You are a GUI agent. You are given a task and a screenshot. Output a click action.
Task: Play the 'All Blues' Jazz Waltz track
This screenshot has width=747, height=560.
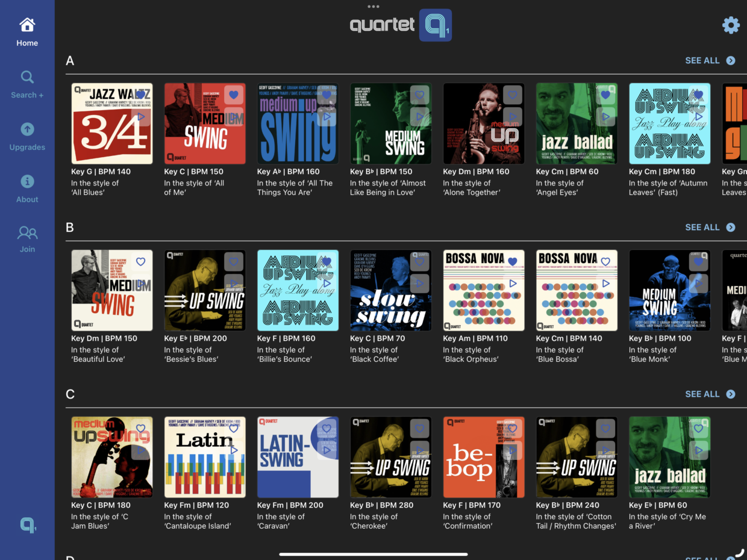click(141, 117)
